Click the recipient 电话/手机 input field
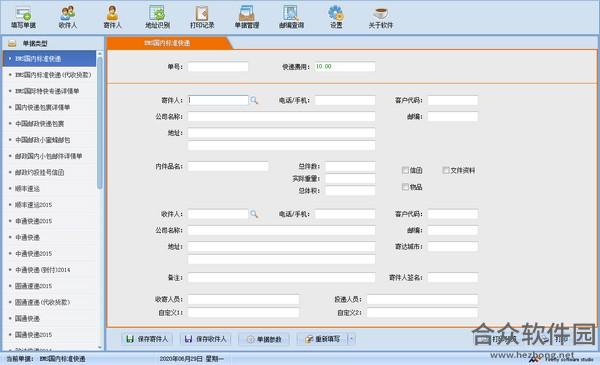Image resolution: width=600 pixels, height=365 pixels. coord(345,214)
